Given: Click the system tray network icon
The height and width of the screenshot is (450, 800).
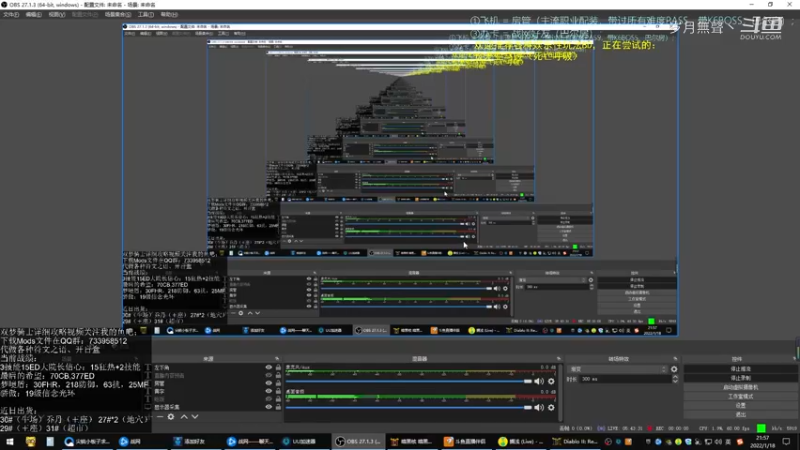Looking at the screenshot, I should [708, 441].
